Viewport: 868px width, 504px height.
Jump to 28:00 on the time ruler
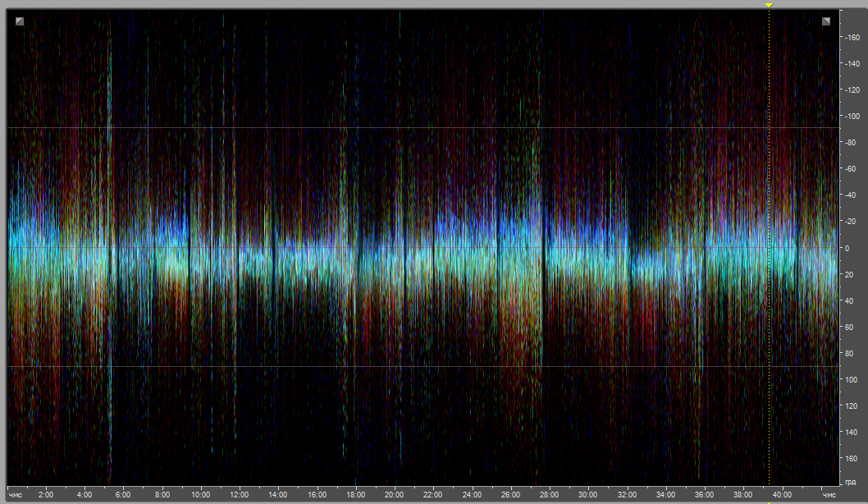(x=549, y=495)
